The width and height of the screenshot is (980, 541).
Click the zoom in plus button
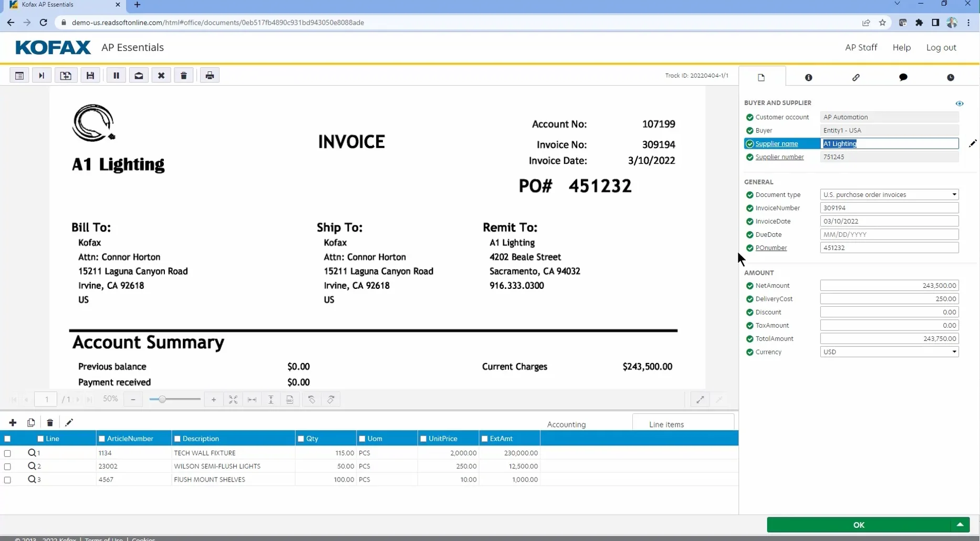pyautogui.click(x=214, y=400)
